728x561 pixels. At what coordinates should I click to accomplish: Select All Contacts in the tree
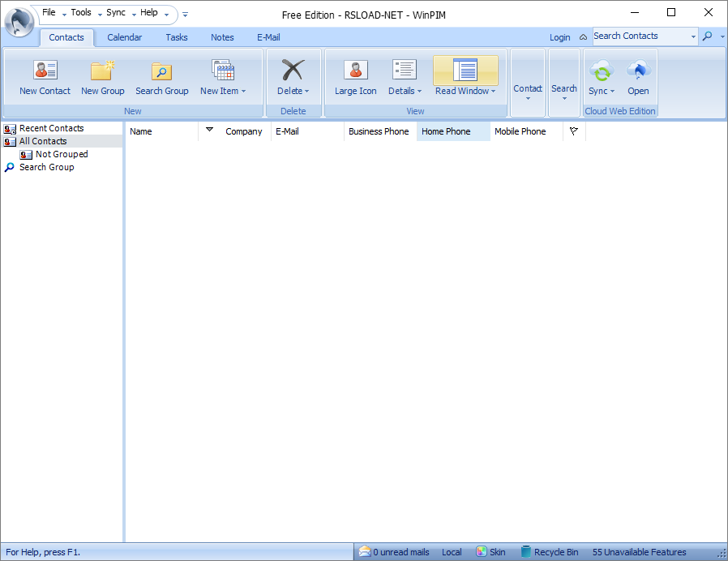[x=43, y=141]
